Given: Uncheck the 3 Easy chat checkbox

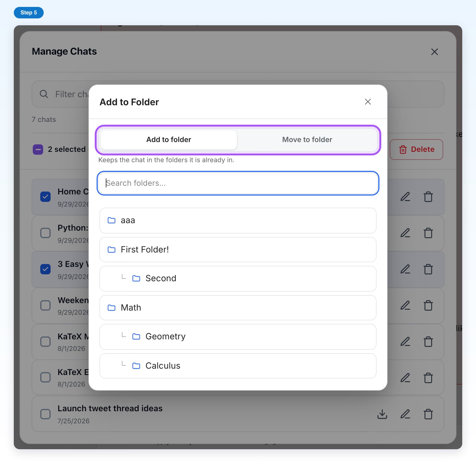Looking at the screenshot, I should [45, 269].
